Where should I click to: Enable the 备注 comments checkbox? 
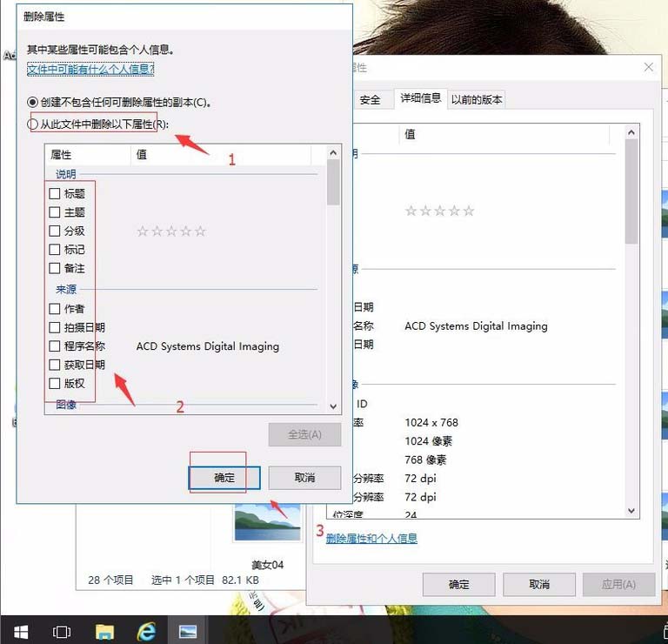(x=55, y=268)
